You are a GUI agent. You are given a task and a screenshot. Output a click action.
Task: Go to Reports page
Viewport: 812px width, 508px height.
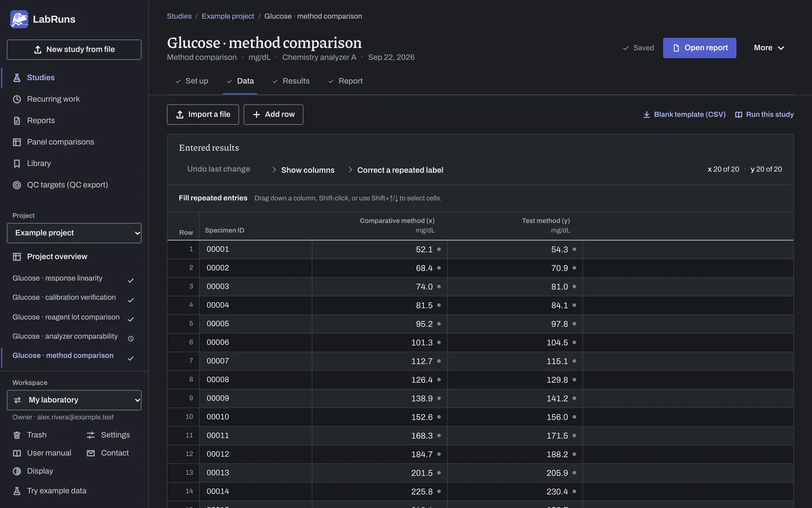74,121
